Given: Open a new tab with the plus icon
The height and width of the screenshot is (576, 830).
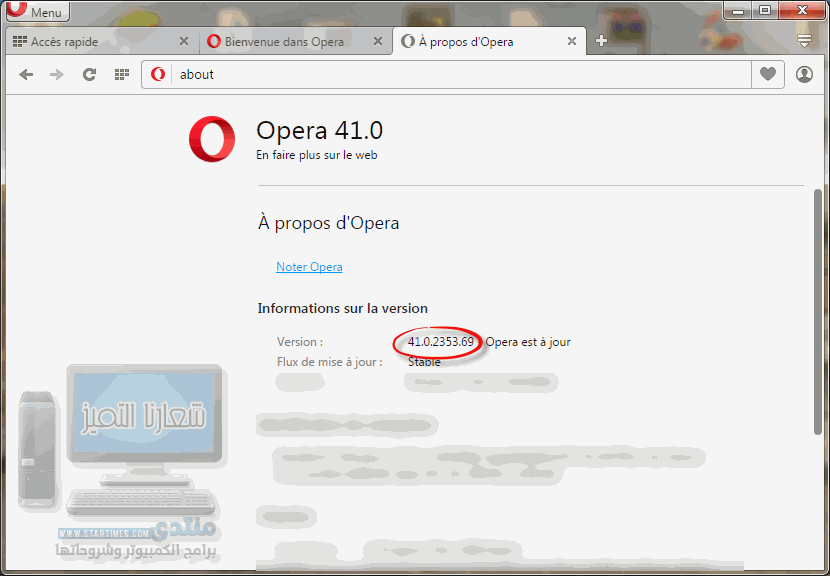Looking at the screenshot, I should pos(601,41).
